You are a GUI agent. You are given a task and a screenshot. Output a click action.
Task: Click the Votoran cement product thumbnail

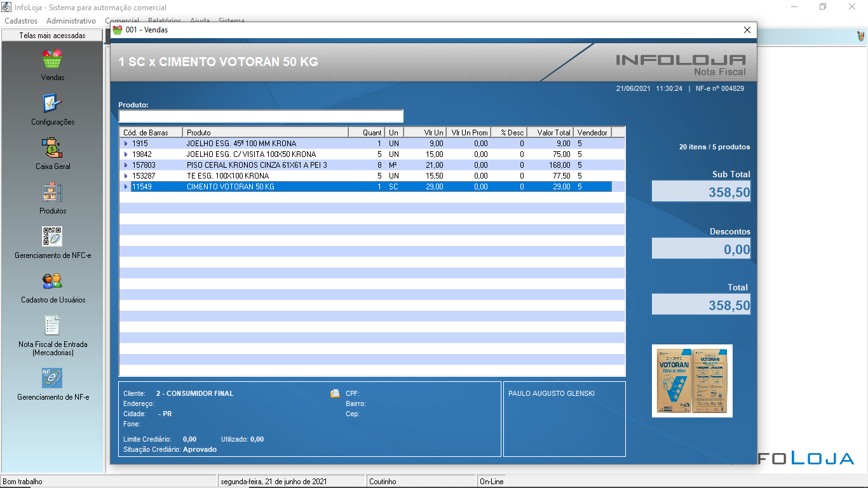(x=692, y=381)
